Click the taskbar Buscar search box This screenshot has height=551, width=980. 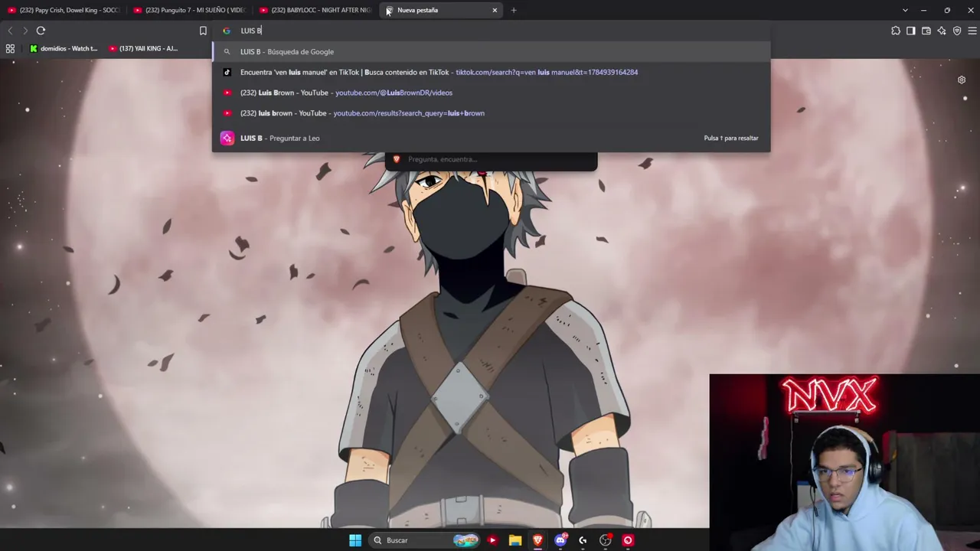[424, 540]
